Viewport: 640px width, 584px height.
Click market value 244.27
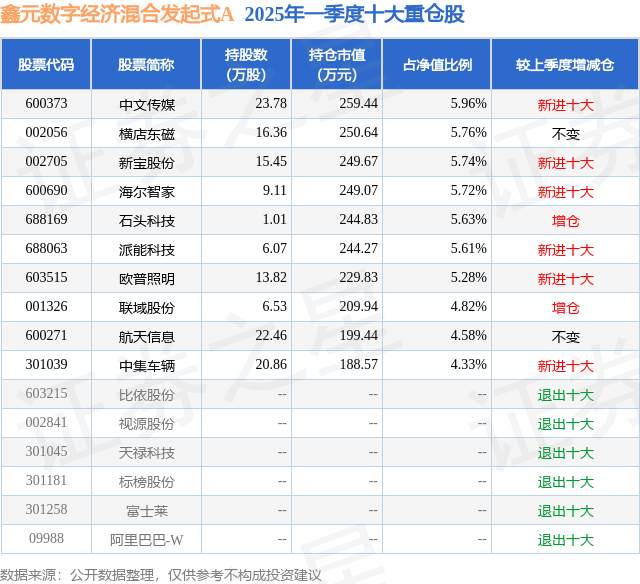point(358,249)
